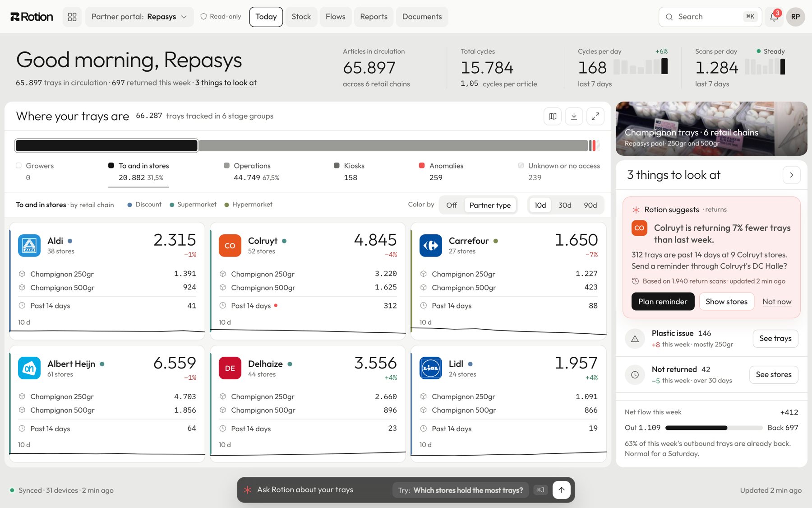Click the Rotion logo
Image resolution: width=812 pixels, height=508 pixels.
point(32,17)
